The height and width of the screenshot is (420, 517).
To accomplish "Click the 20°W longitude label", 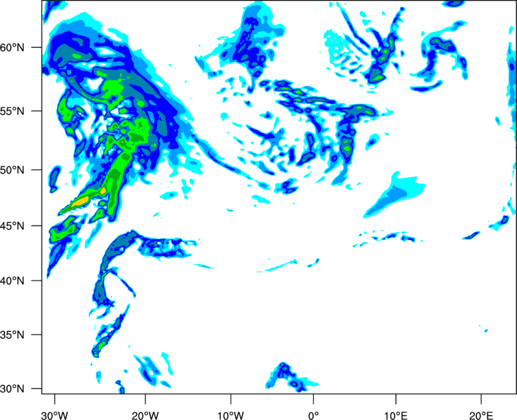I will tap(145, 415).
